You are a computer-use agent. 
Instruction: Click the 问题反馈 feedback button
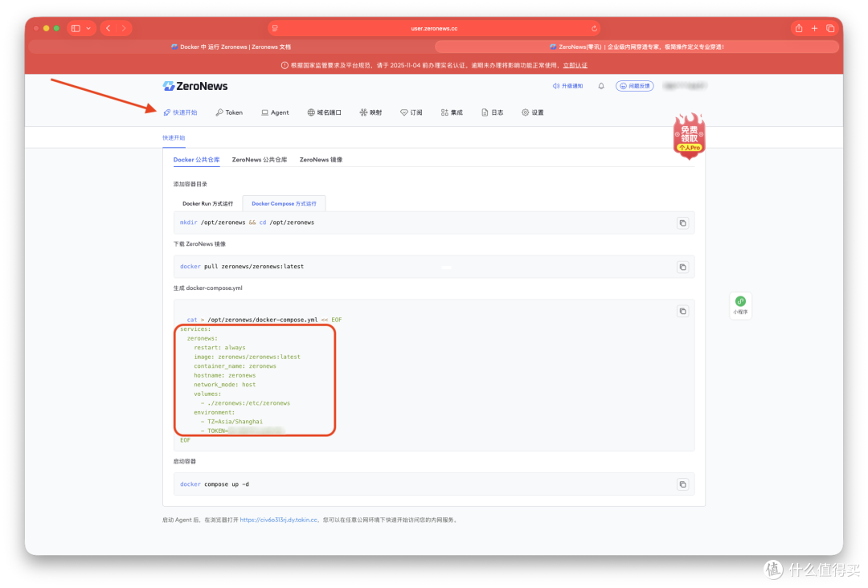[635, 86]
